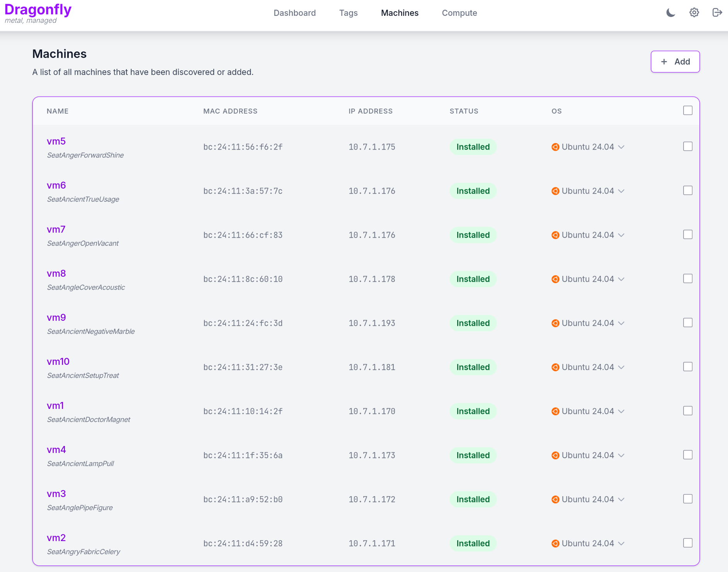Open the vm7 machine details link
This screenshot has height=572, width=728.
[x=56, y=229]
